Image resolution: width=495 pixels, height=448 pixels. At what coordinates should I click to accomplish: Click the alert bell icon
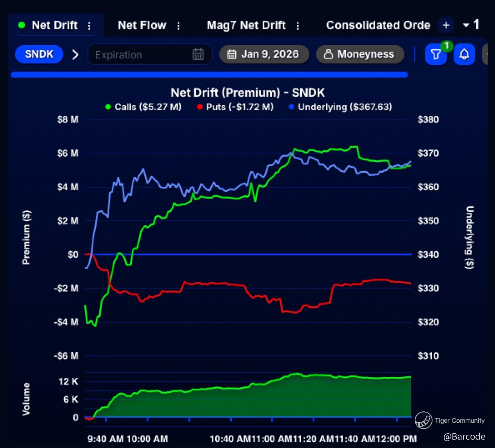[x=464, y=55]
